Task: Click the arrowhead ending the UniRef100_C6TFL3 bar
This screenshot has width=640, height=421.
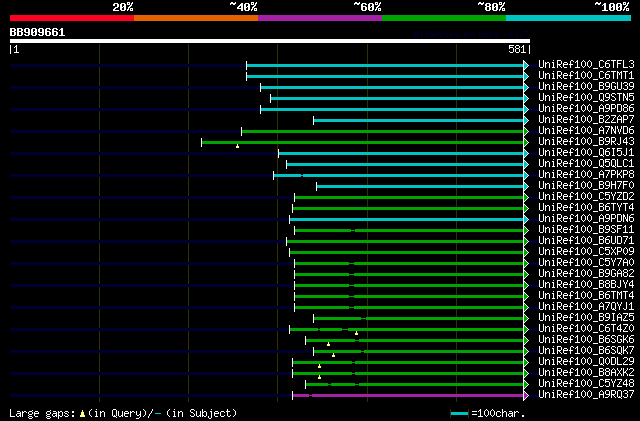Action: (526, 65)
